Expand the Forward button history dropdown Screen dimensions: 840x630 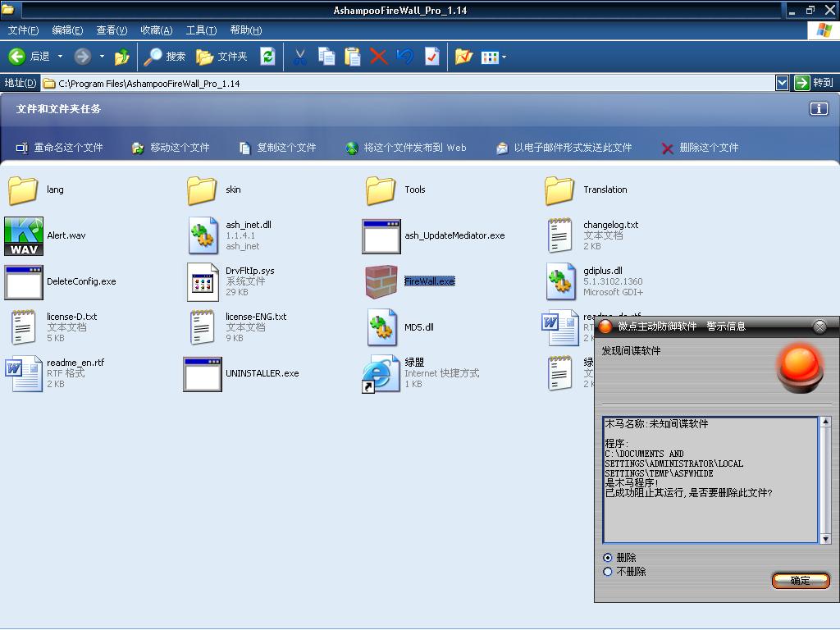(102, 57)
